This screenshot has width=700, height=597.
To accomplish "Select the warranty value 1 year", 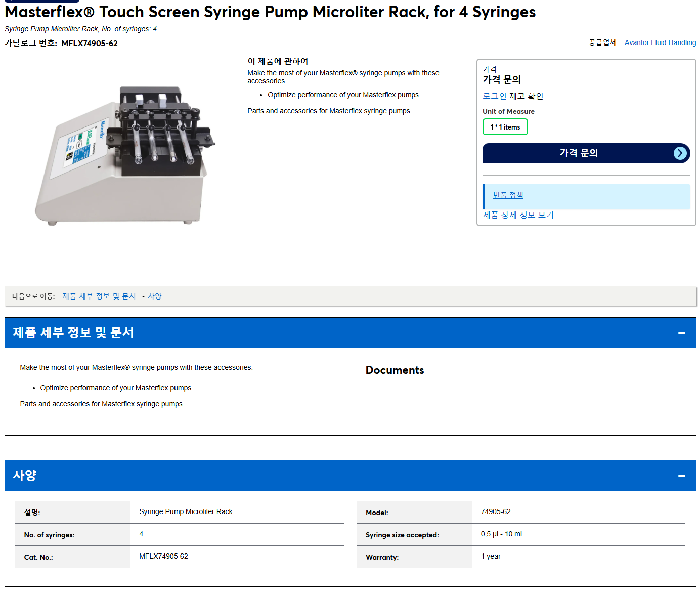I will coord(491,557).
